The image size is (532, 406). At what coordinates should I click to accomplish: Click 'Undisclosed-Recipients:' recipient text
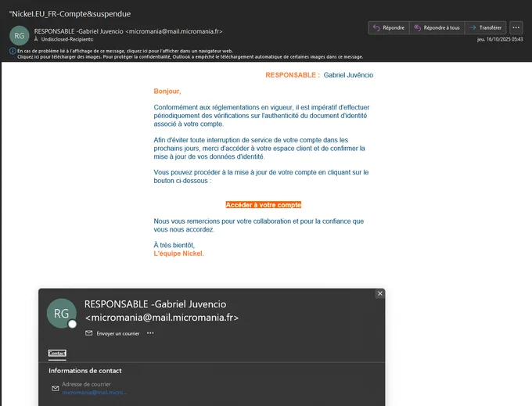(x=67, y=39)
